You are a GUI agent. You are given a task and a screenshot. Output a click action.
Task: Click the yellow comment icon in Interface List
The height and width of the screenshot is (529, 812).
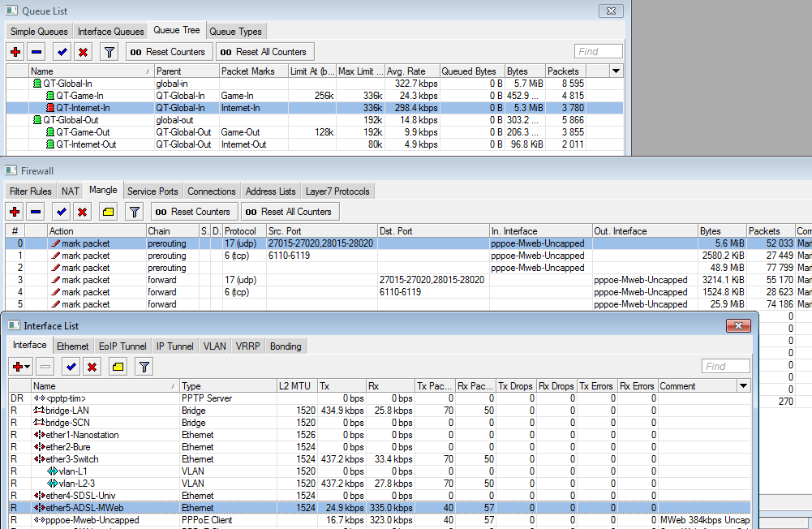(118, 367)
